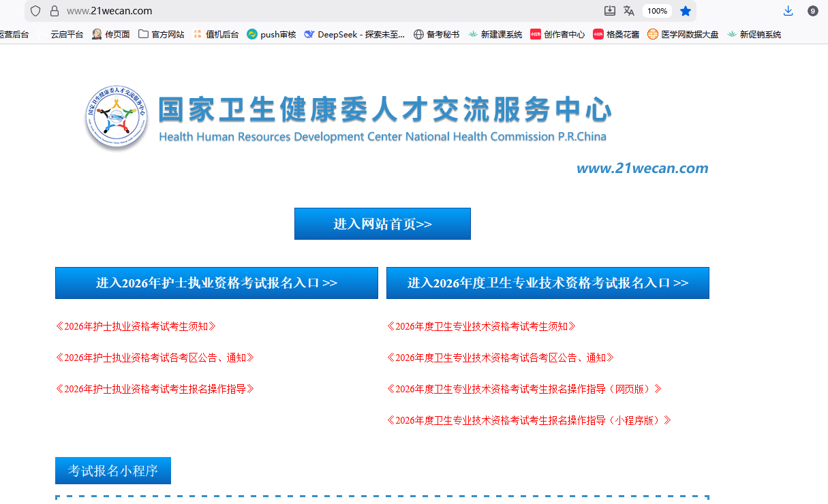Expand the 官方网站 bookmarks folder

click(161, 33)
